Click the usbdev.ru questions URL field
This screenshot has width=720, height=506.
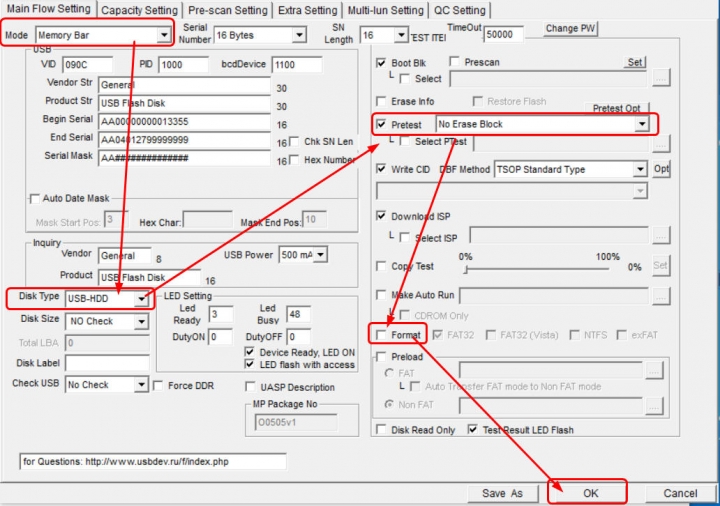tap(153, 461)
